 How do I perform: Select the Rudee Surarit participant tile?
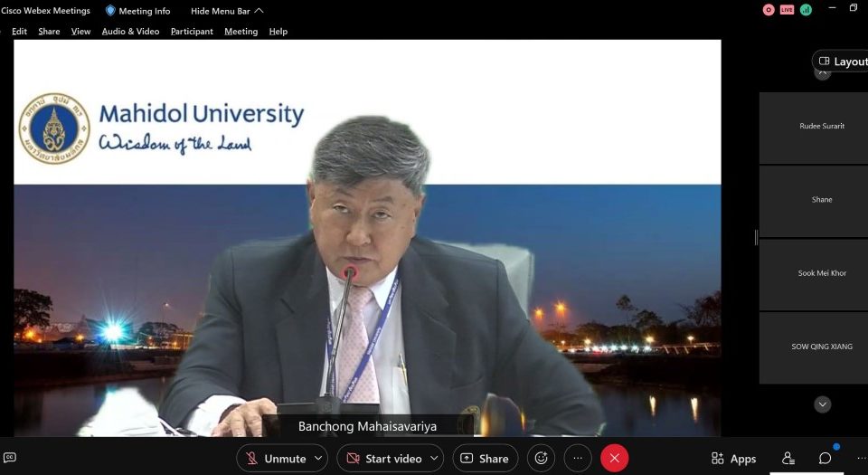point(821,127)
